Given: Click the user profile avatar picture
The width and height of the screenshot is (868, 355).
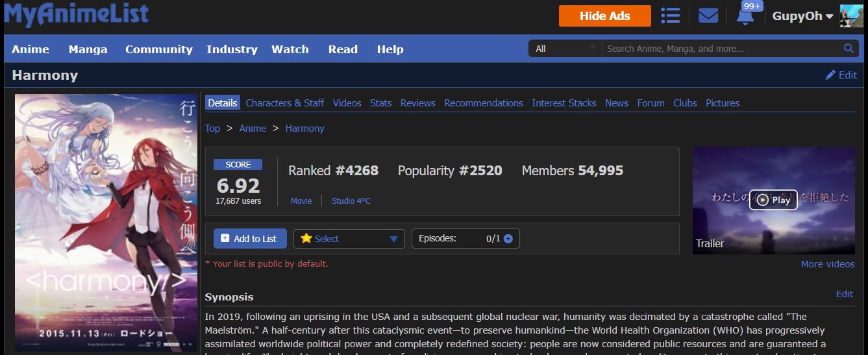Looking at the screenshot, I should click(851, 16).
